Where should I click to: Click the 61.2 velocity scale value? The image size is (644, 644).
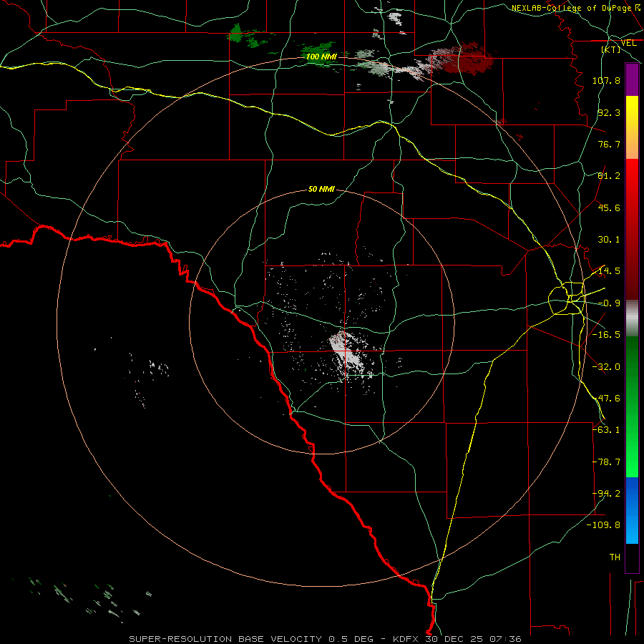coord(609,176)
